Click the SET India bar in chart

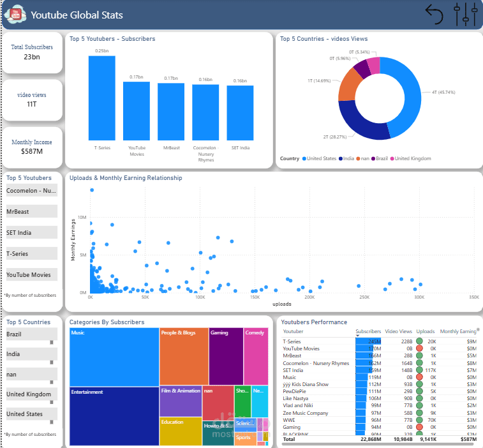coord(240,113)
